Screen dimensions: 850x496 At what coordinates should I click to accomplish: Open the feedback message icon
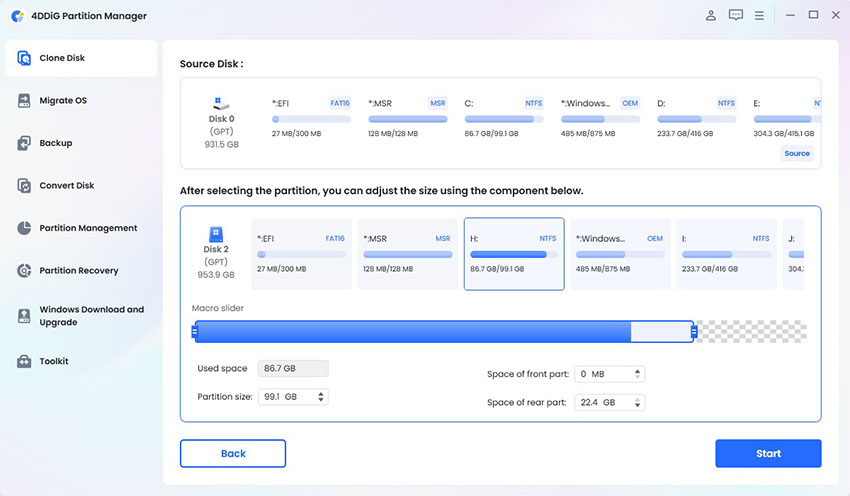coord(736,16)
